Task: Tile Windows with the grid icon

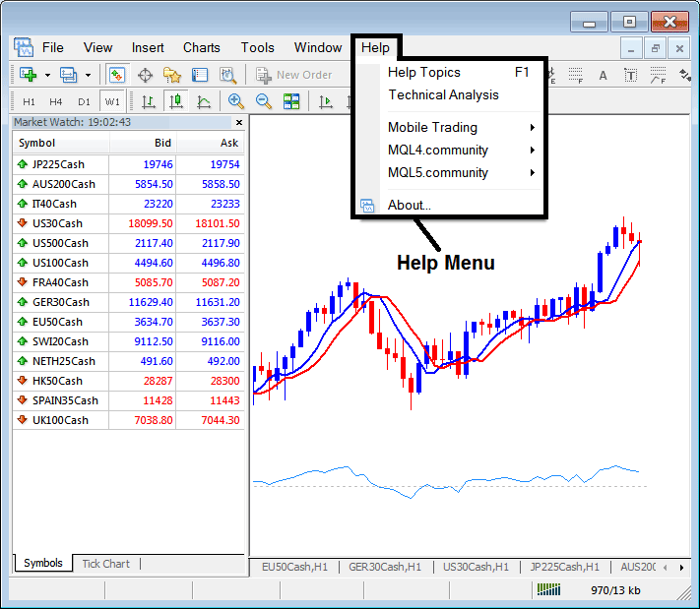Action: tap(291, 101)
